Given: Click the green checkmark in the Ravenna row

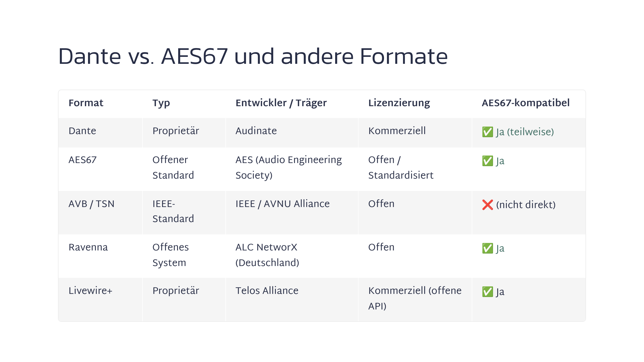Looking at the screenshot, I should point(487,248).
